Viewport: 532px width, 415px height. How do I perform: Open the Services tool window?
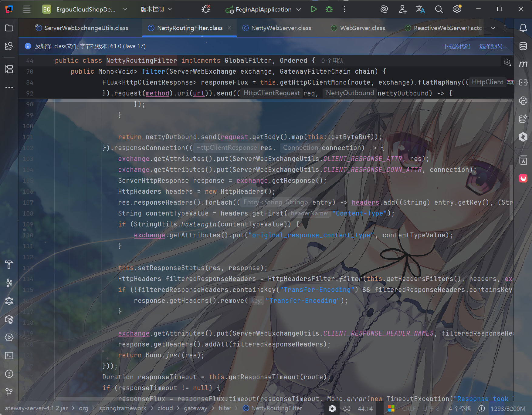click(x=9, y=337)
